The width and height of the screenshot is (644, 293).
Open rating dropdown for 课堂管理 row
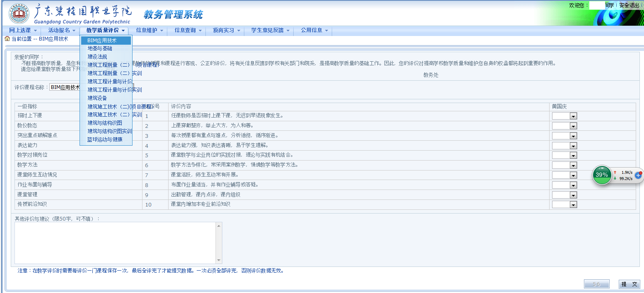[564, 195]
